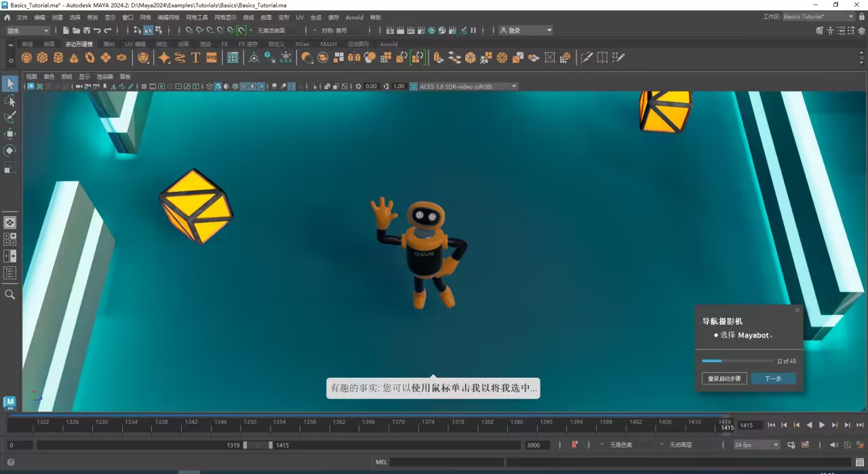Viewport: 868px width, 474px height.
Task: Click the MEL command input field
Action: [448, 462]
